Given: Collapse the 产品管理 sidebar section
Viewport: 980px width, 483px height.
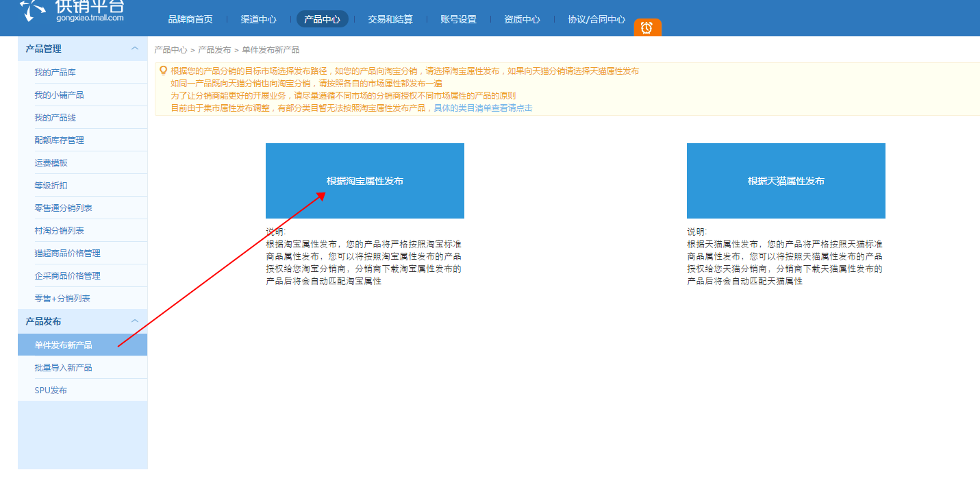Looking at the screenshot, I should (x=135, y=49).
